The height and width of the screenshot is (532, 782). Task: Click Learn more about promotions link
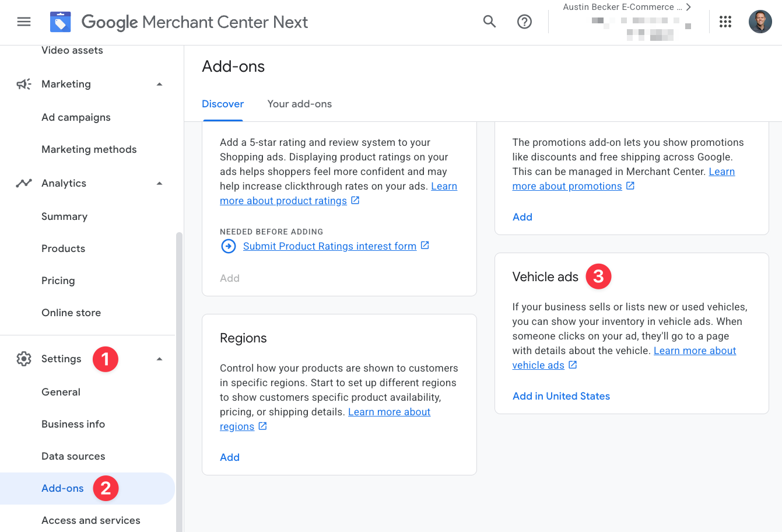[x=567, y=186]
